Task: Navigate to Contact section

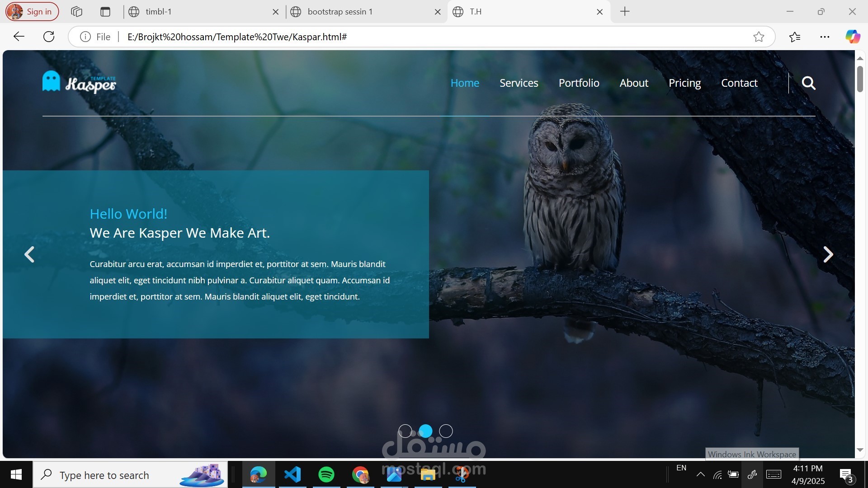Action: point(739,83)
